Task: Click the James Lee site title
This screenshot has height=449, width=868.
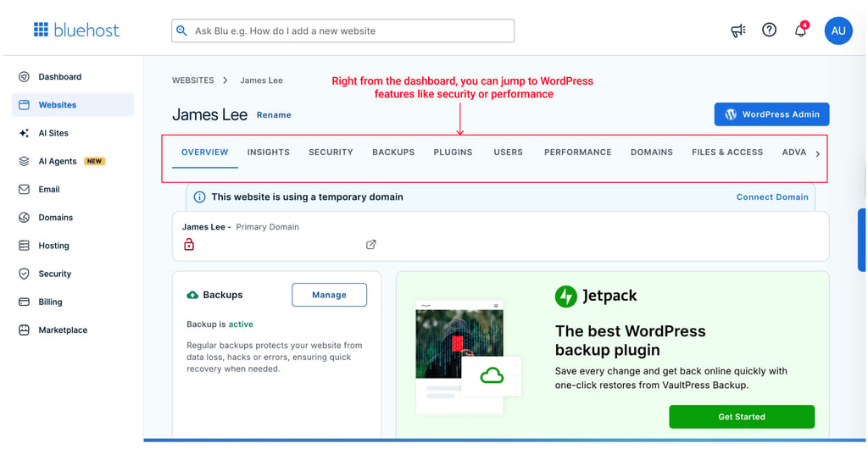Action: [x=209, y=115]
